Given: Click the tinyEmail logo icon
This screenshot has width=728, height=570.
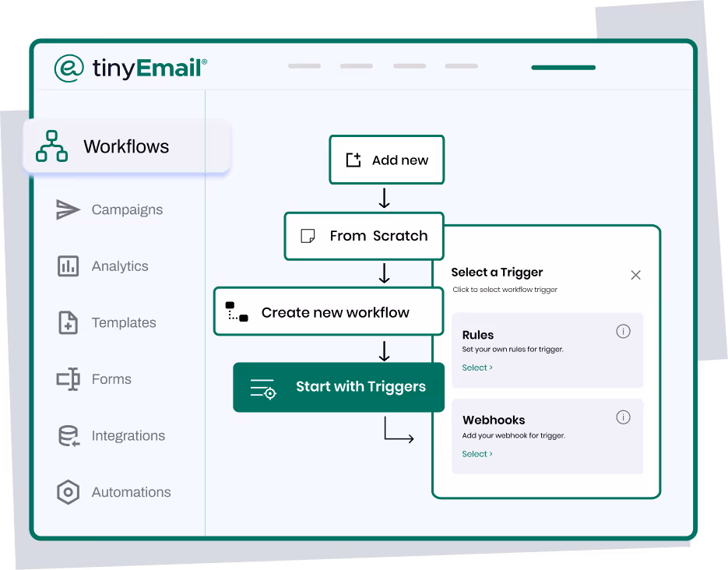Looking at the screenshot, I should click(69, 68).
